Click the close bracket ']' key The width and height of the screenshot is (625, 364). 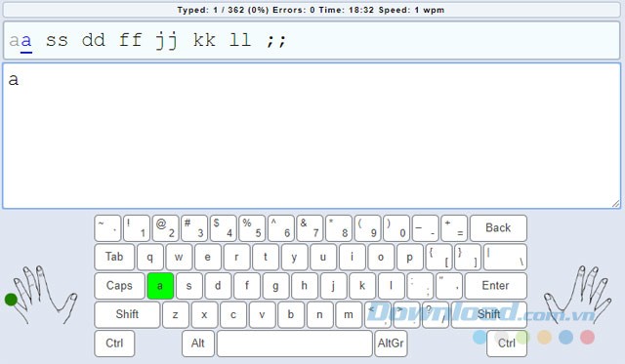point(468,257)
